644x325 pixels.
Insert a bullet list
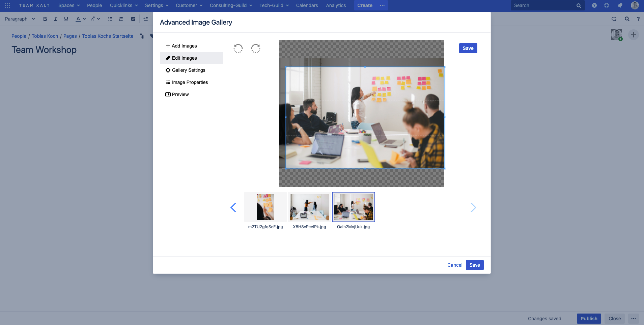tap(110, 19)
